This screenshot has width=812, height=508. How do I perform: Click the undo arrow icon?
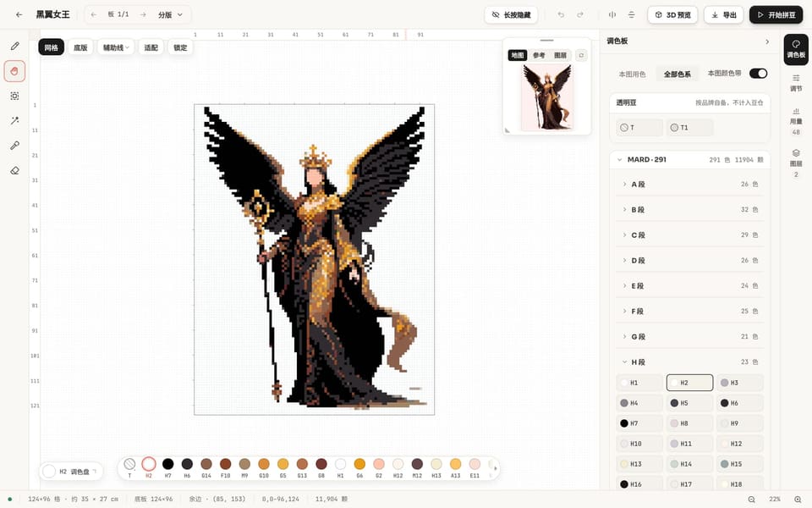pyautogui.click(x=561, y=14)
